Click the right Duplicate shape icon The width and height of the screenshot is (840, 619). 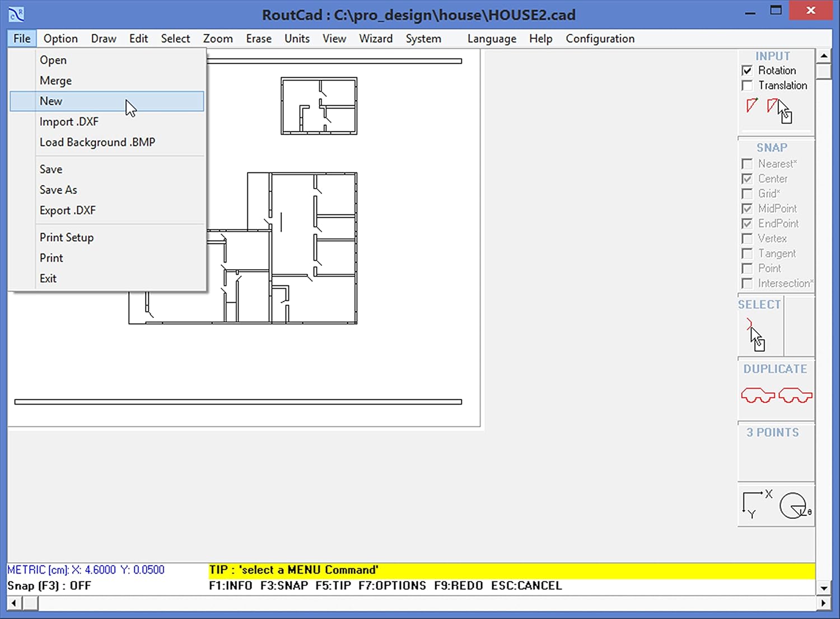(x=795, y=395)
